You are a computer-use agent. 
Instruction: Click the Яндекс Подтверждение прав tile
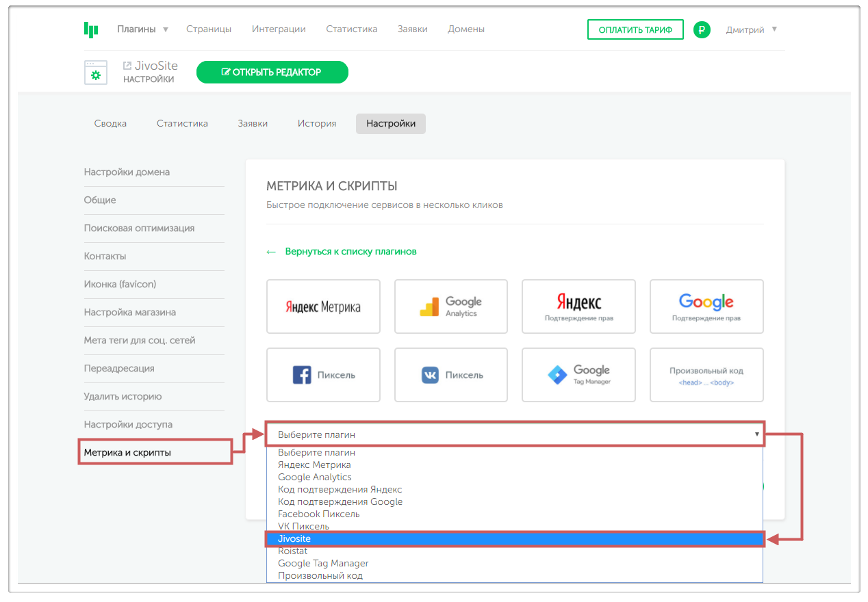coord(578,306)
